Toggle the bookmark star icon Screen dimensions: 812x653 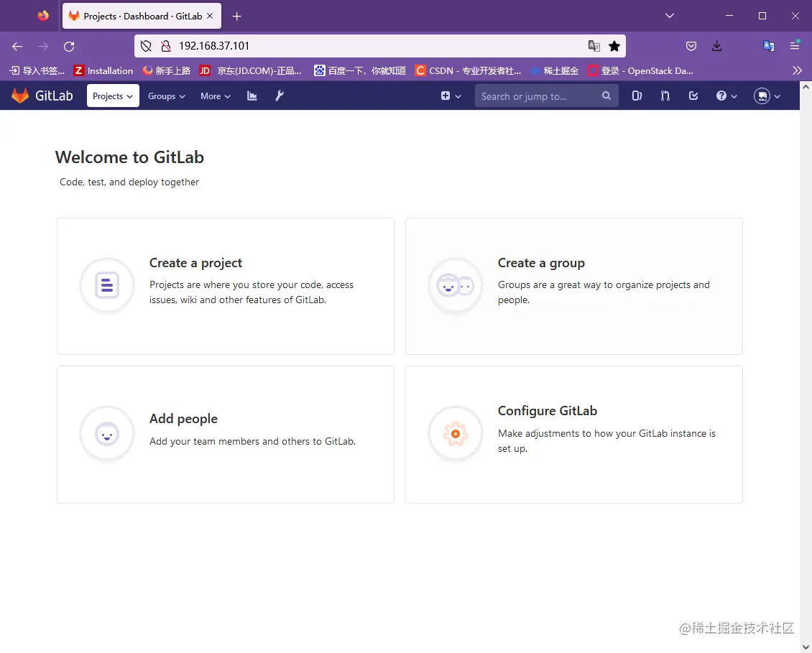click(x=614, y=46)
